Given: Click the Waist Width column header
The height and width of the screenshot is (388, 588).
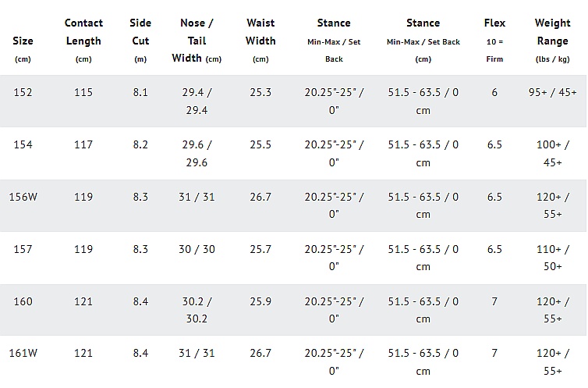Looking at the screenshot, I should tap(260, 32).
